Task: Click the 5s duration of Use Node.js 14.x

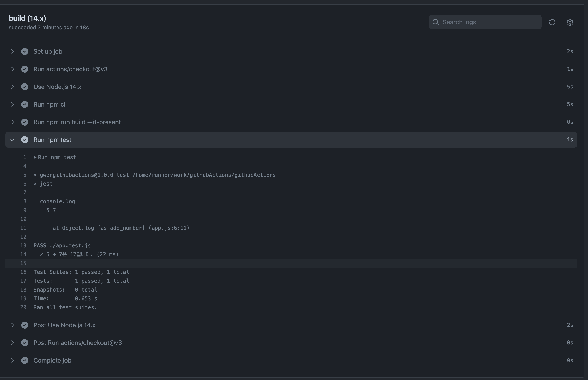Action: coord(570,87)
